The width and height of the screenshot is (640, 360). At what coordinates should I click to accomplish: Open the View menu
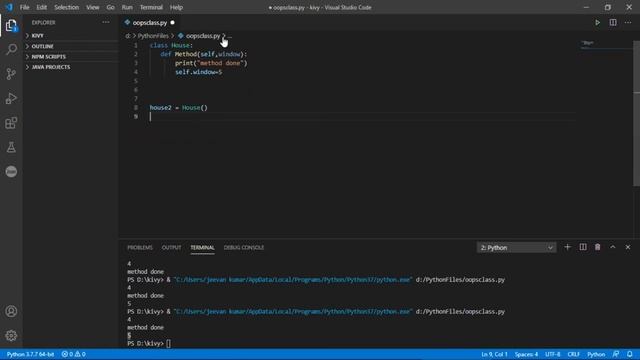point(93,7)
